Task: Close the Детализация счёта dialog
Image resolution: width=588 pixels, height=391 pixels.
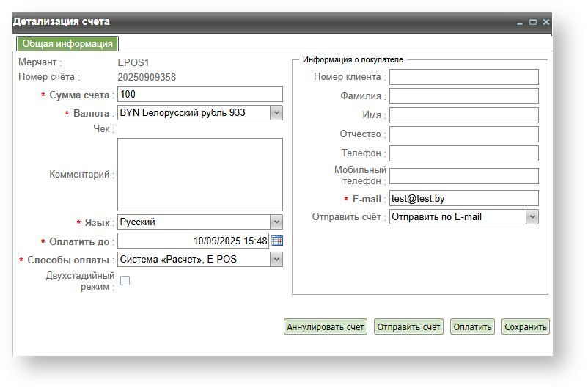Action: tap(545, 23)
